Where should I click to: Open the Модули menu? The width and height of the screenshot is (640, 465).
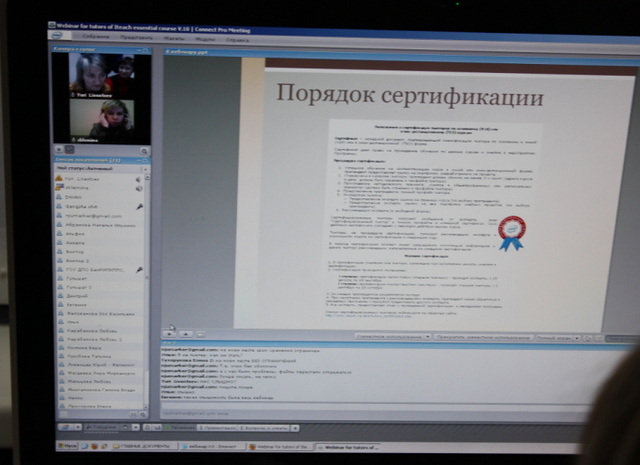(205, 40)
